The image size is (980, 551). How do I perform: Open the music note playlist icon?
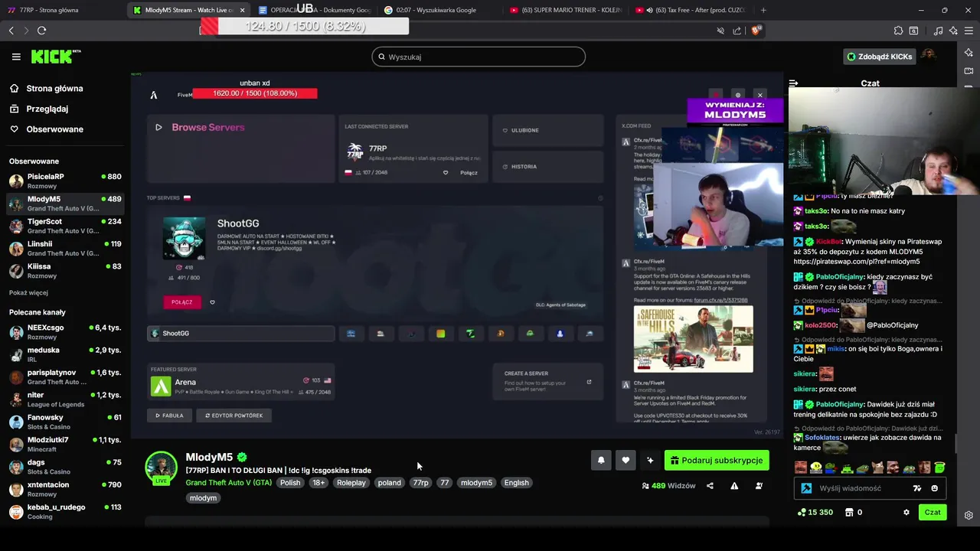[x=939, y=31]
